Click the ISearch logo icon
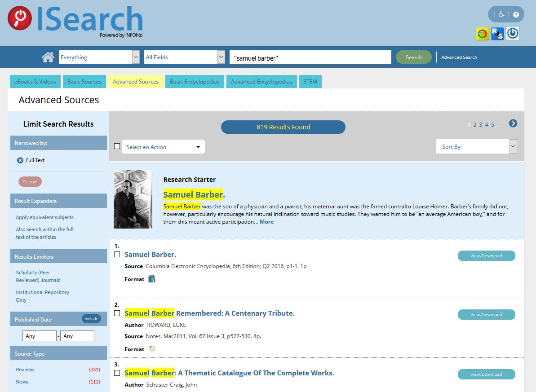 (20, 18)
